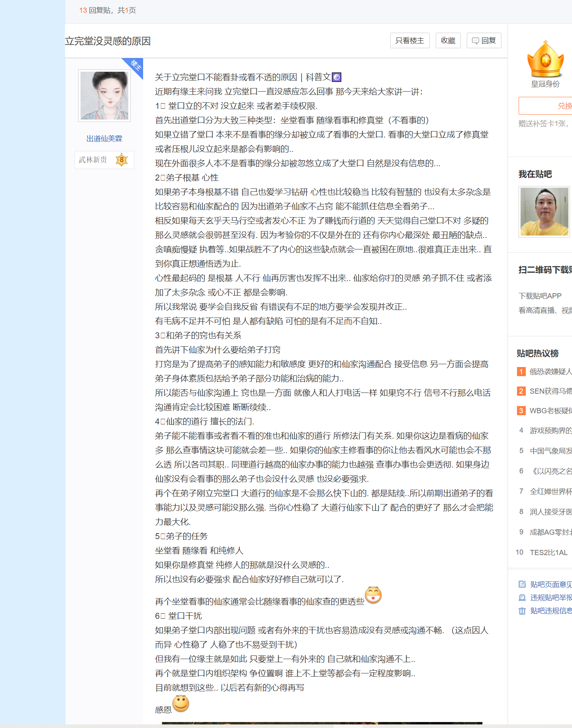Click the 下载贴吧APP text
The width and height of the screenshot is (572, 728).
pyautogui.click(x=540, y=296)
